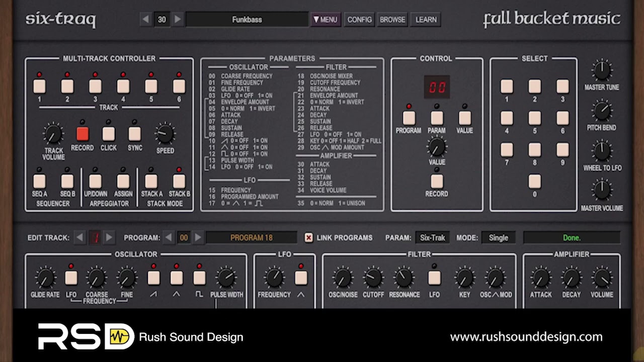
Task: Go to next preset with right arrow
Action: (178, 20)
